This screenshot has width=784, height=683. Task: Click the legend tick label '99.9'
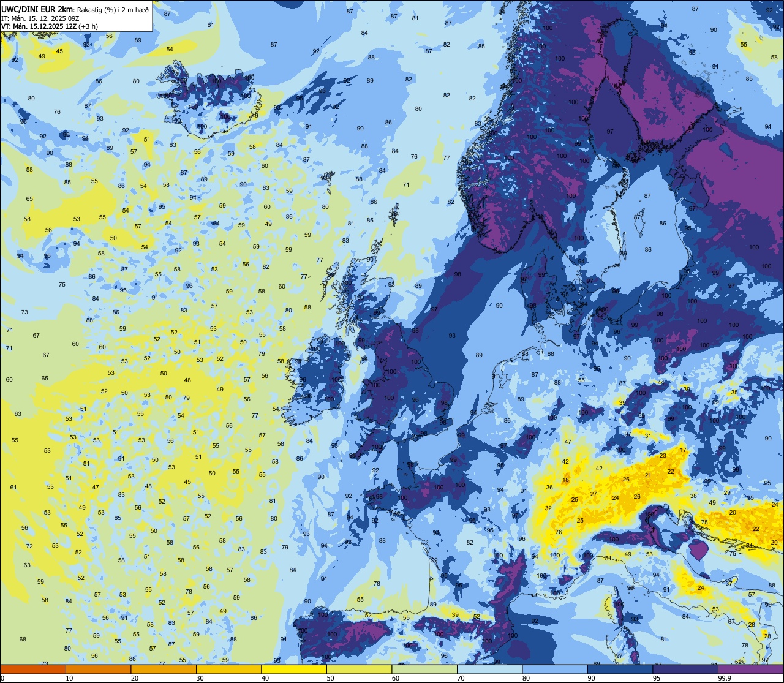725,678
